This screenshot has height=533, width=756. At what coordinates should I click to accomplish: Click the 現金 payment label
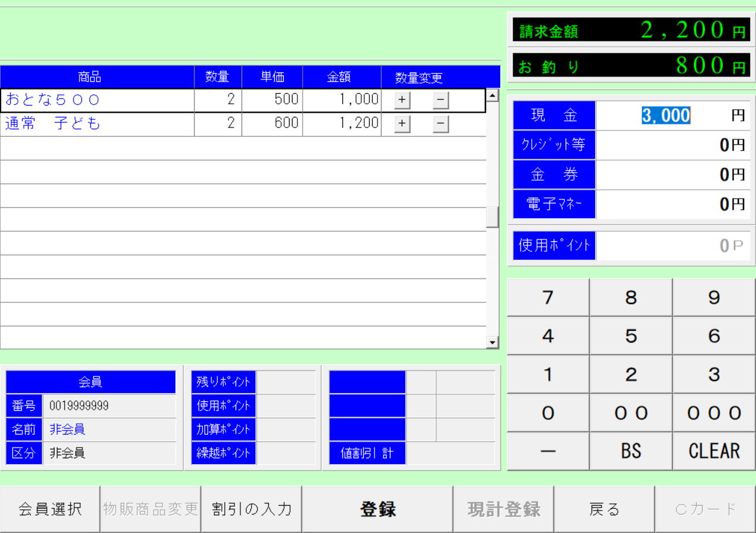point(554,115)
